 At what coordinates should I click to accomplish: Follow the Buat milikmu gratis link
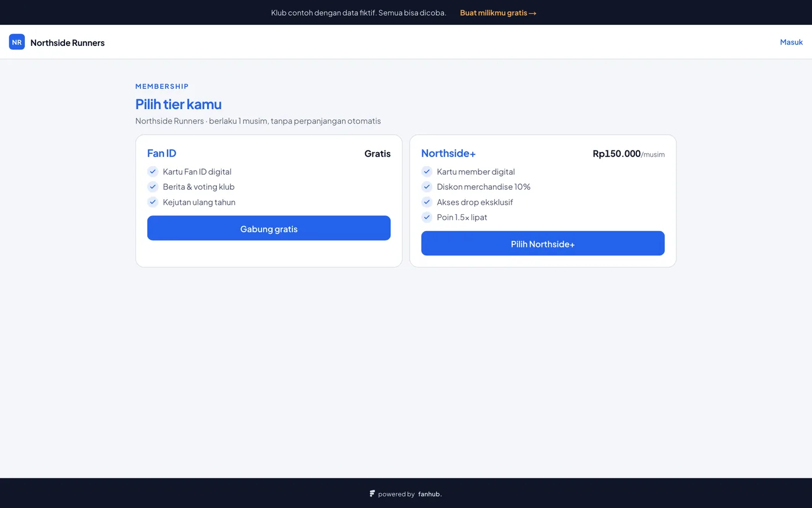(498, 12)
